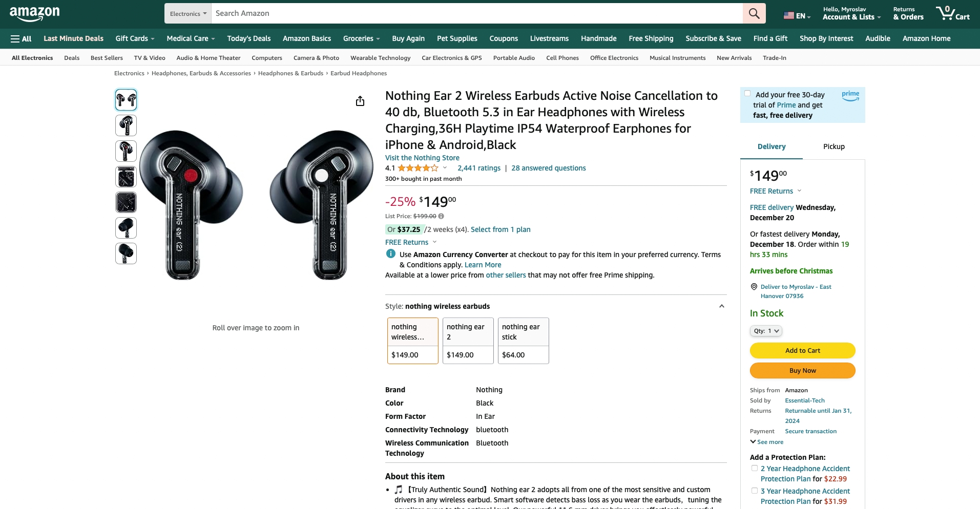Enable 2 Year Headphone Accident Protection Plan

pos(754,468)
